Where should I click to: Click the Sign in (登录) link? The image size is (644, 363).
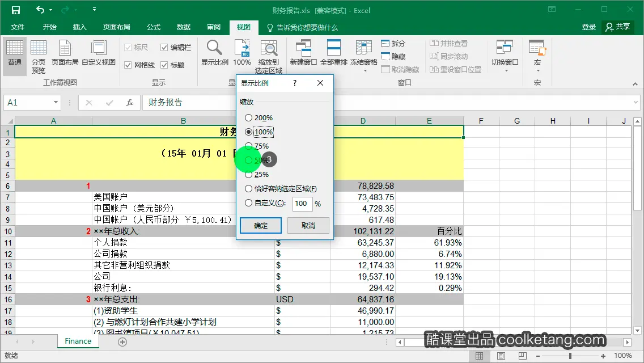(588, 27)
